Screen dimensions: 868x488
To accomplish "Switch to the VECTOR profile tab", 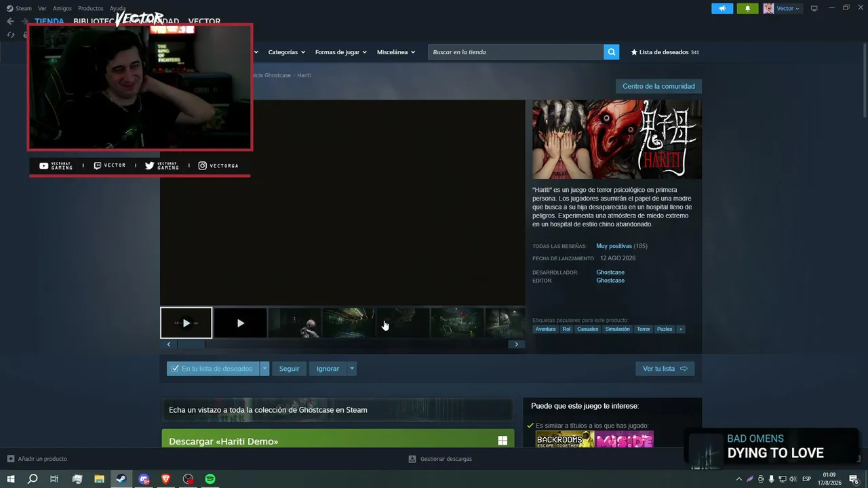I will coord(204,22).
